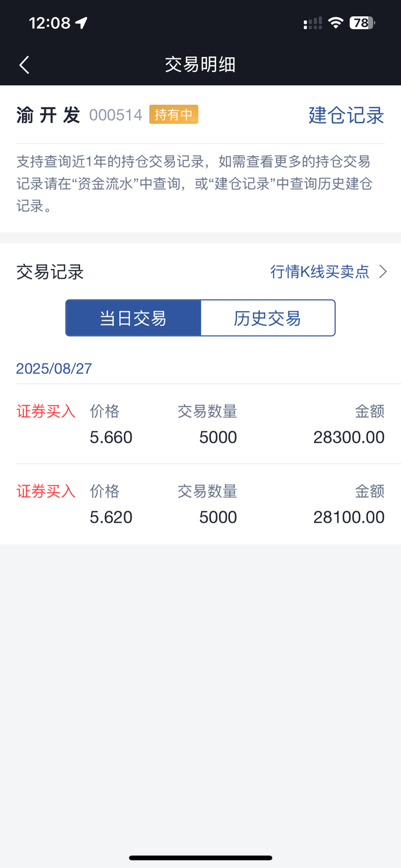Screen dimensions: 401x868
Task: Tap the stock name 渝开发
Action: tap(48, 115)
